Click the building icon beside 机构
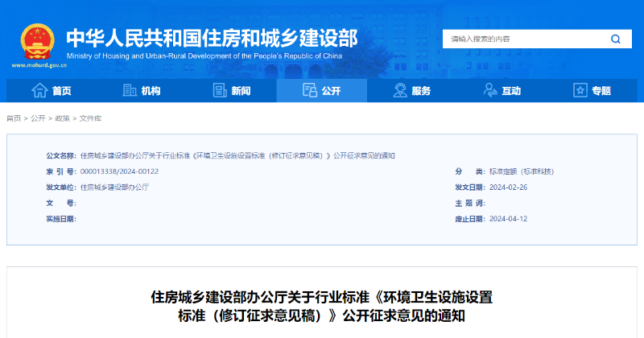Image resolution: width=644 pixels, height=338 pixels. (129, 91)
